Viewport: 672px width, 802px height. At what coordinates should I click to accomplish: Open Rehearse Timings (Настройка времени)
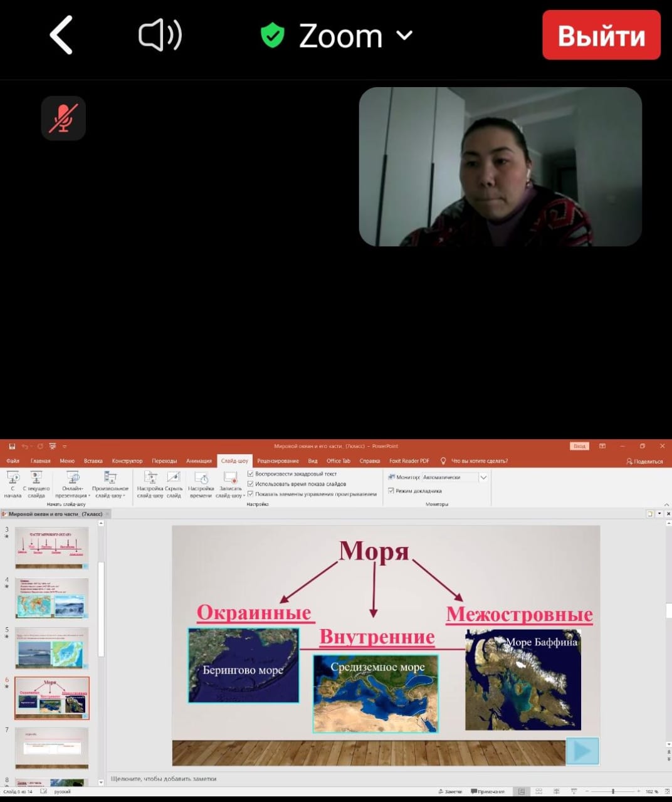point(201,484)
